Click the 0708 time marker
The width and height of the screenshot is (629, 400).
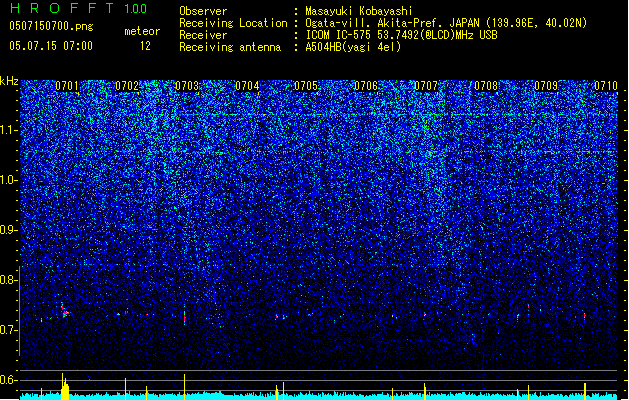pos(486,86)
